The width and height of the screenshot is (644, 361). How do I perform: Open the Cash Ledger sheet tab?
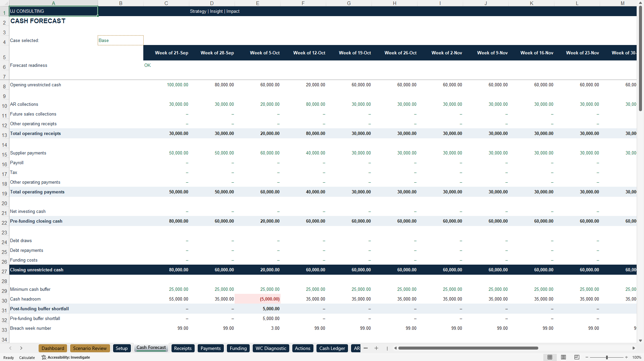point(332,348)
